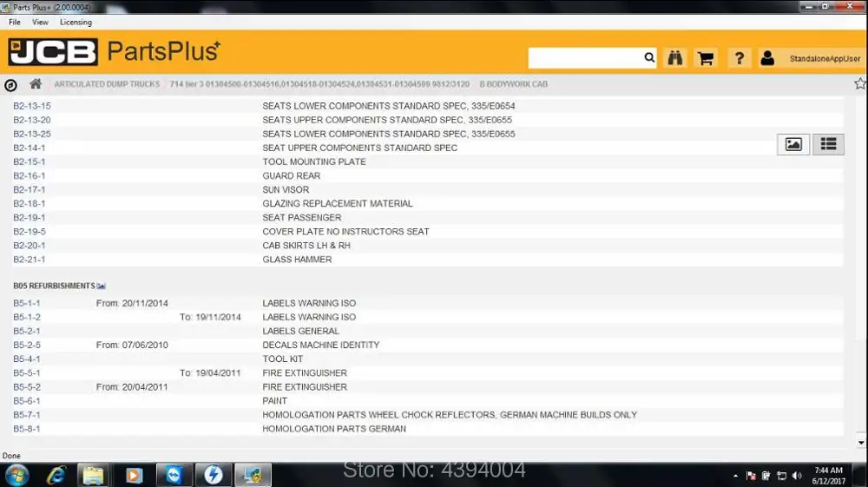
Task: Click the volume speaker tray icon
Action: tap(797, 476)
